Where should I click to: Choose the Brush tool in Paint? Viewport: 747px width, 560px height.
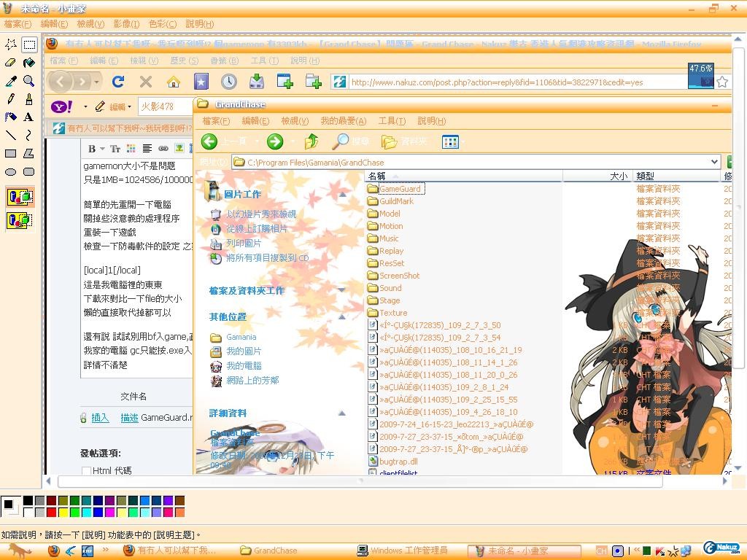[x=29, y=99]
